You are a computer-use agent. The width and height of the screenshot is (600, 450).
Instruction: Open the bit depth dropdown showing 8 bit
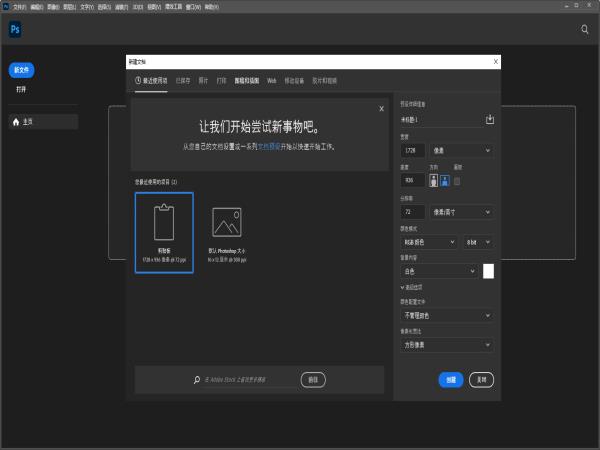point(478,242)
